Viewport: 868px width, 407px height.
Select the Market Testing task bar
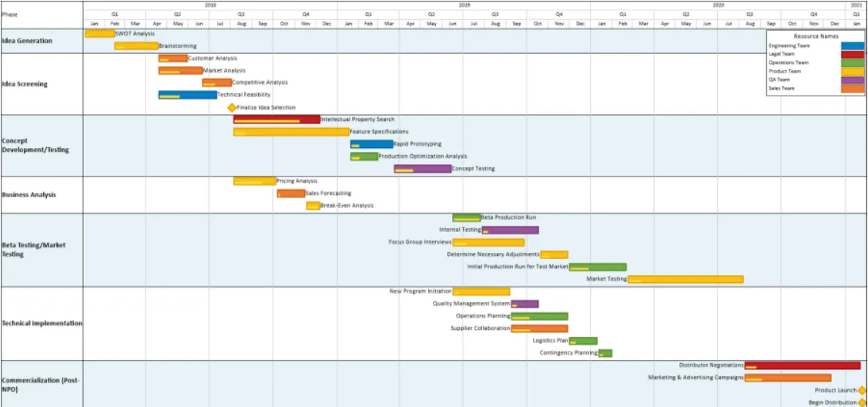coord(685,279)
